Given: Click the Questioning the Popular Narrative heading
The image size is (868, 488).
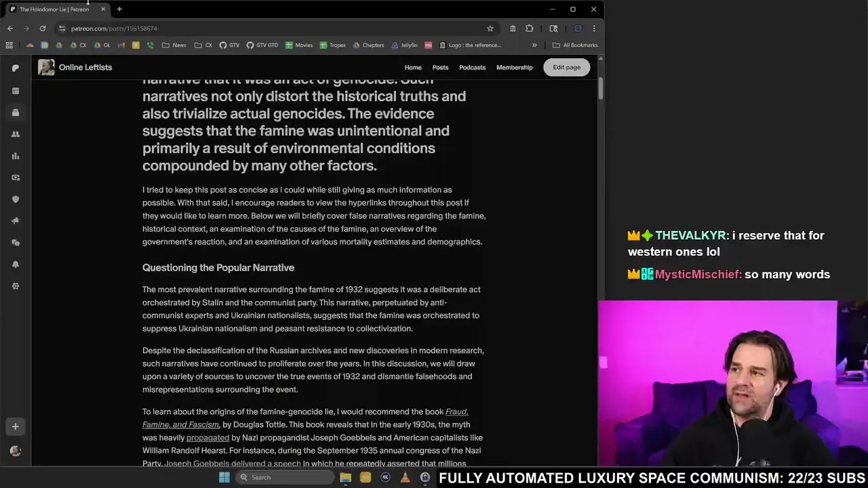Looking at the screenshot, I should 218,268.
